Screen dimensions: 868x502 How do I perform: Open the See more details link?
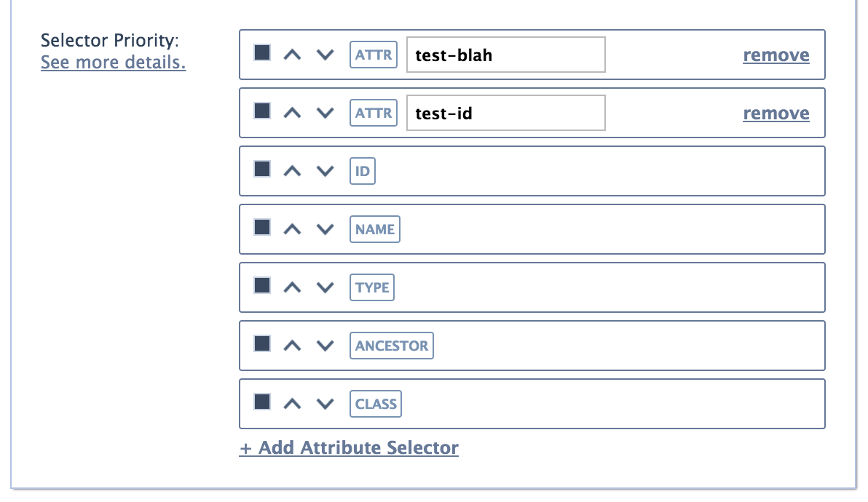(x=113, y=62)
